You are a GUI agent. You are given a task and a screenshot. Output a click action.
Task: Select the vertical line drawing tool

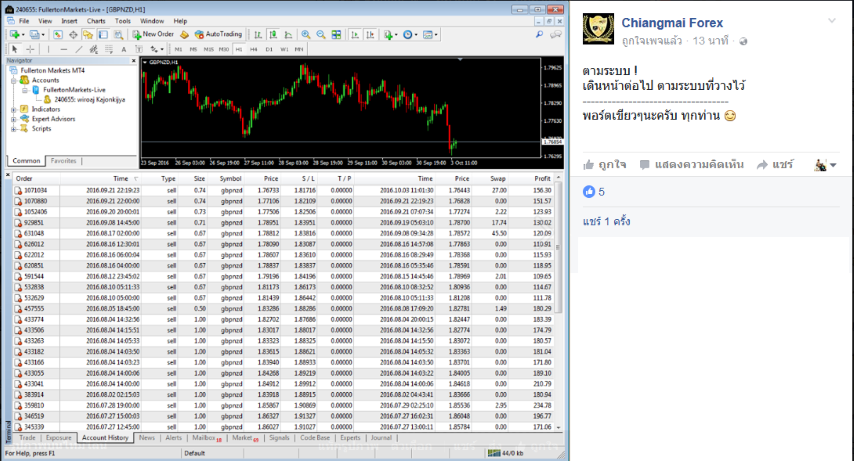(48, 49)
